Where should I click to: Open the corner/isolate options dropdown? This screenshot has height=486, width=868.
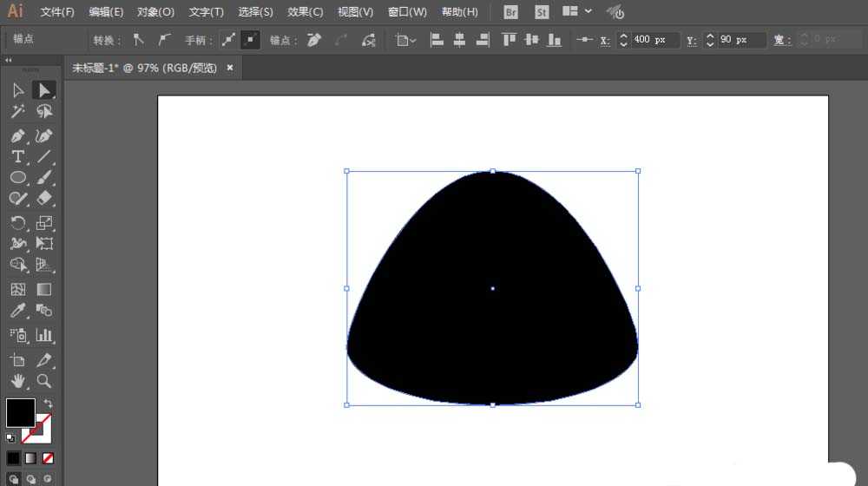click(x=405, y=40)
